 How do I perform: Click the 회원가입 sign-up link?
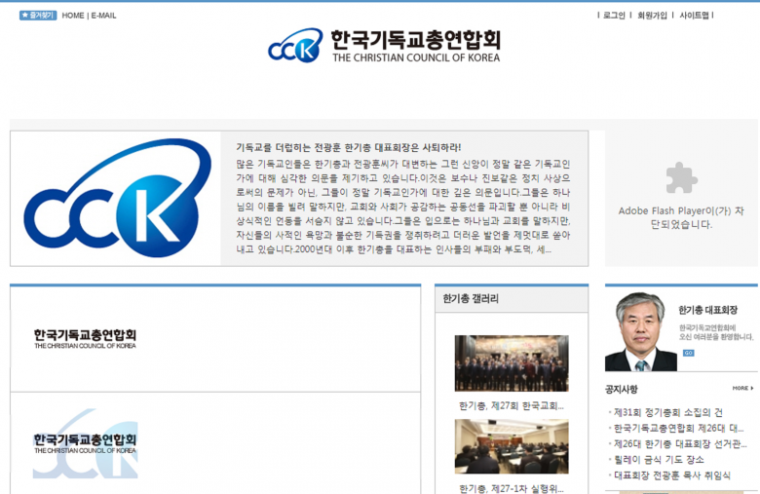pos(652,16)
